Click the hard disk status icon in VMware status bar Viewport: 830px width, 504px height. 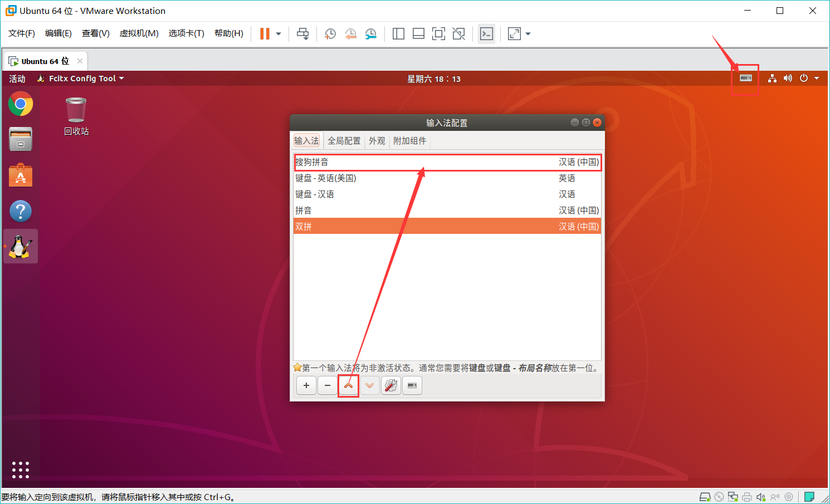(x=705, y=497)
